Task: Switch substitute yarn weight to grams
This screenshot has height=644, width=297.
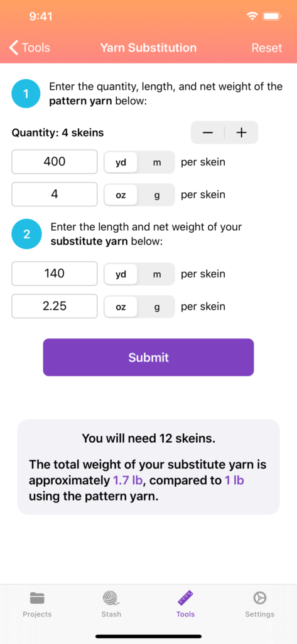Action: tap(157, 307)
